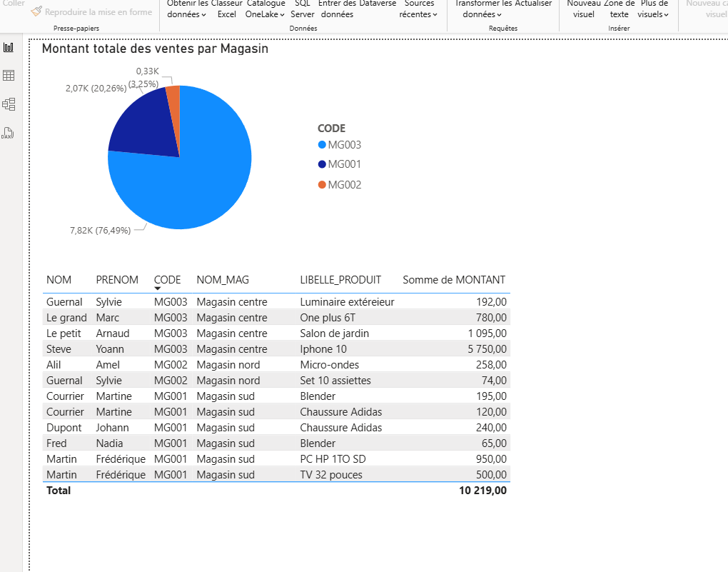Open the Model view icon
Image resolution: width=728 pixels, height=572 pixels.
9,104
